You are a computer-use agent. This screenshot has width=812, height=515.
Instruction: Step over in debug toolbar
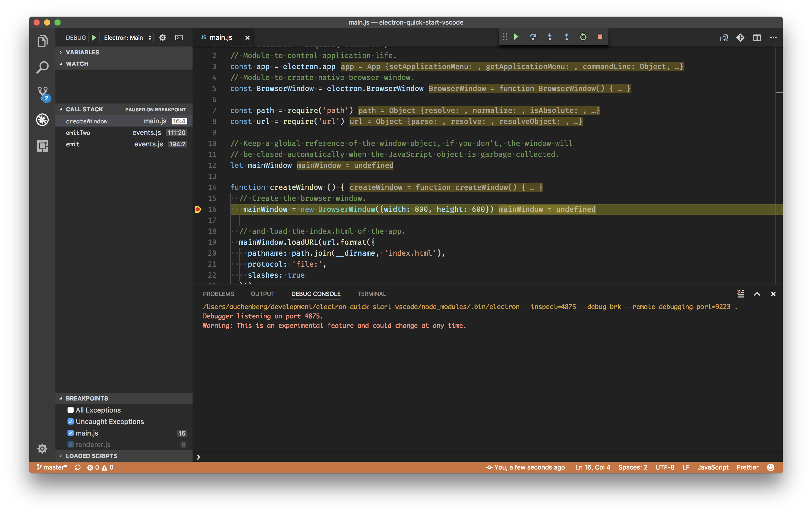533,37
